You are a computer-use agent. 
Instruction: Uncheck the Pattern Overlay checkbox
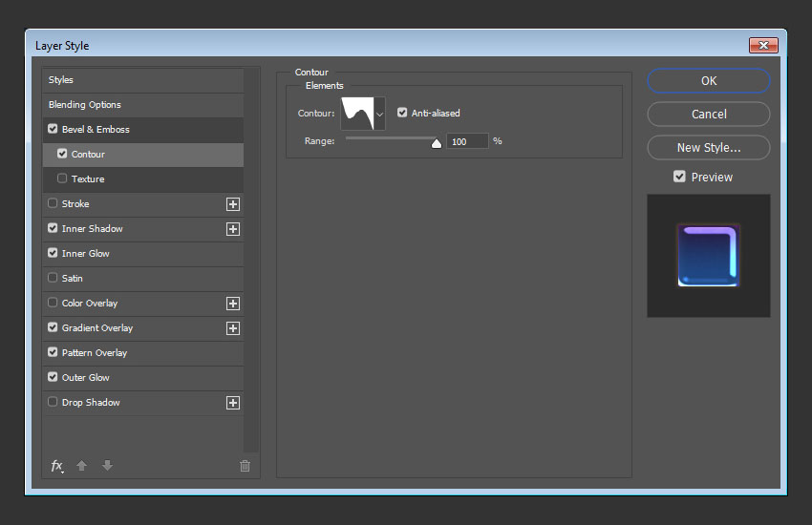pos(53,352)
